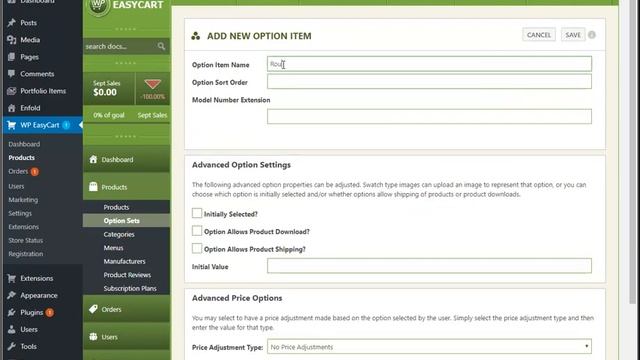The height and width of the screenshot is (360, 640).
Task: Select Option Sets menu item
Action: 122,221
